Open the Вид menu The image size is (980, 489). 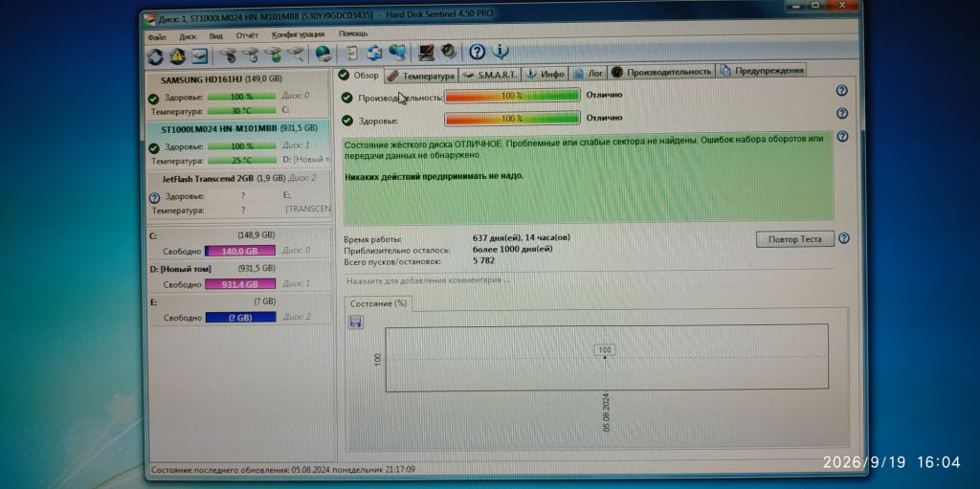tap(216, 35)
